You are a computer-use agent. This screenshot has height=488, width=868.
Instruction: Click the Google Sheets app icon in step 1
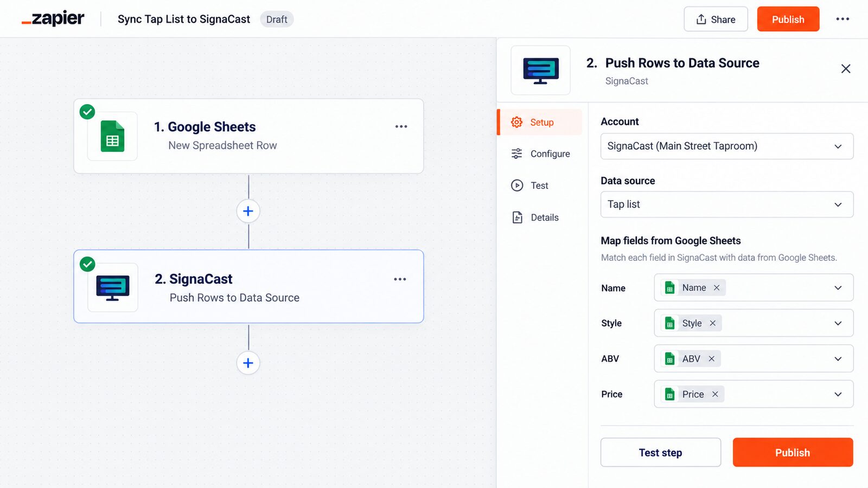112,136
